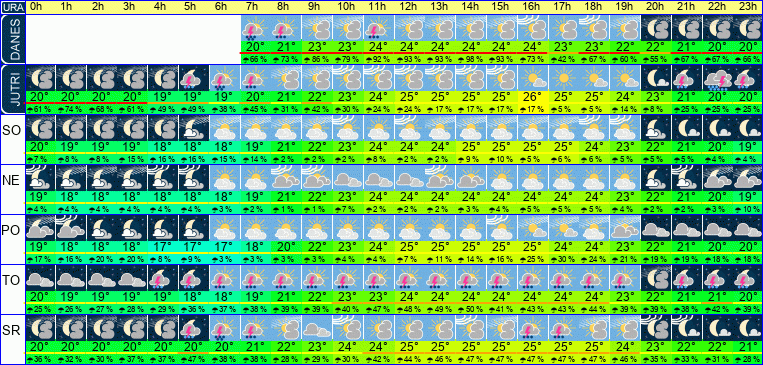Click today's 7h thunderstorm weather icon

coord(255,27)
